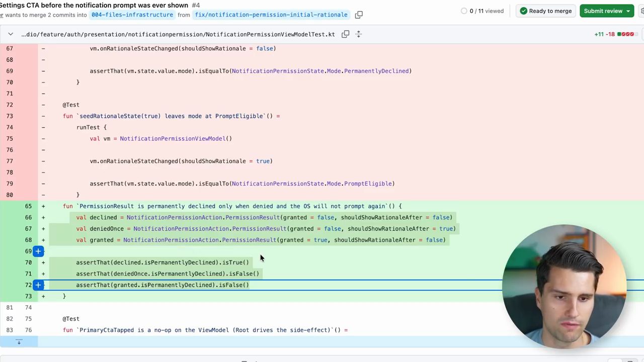Click the Ready to merge button
The image size is (644, 362).
coord(546,11)
